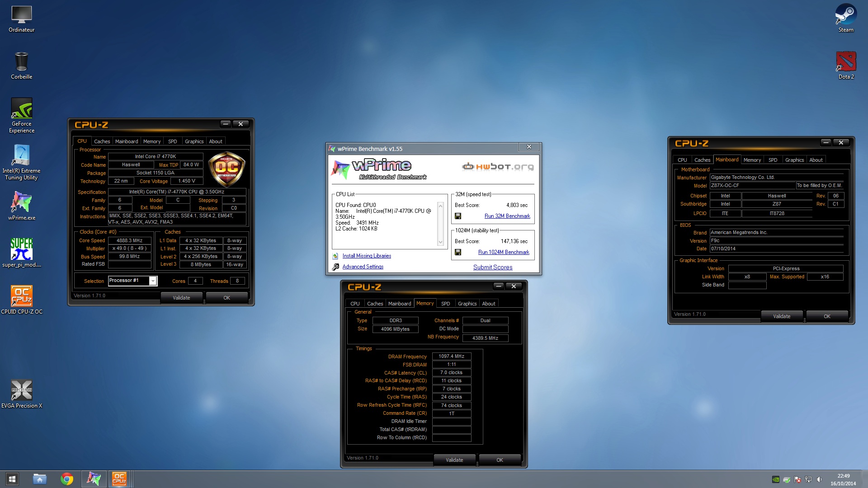Click the HWBOT.org logo in wPrime
This screenshot has height=488, width=868.
498,167
